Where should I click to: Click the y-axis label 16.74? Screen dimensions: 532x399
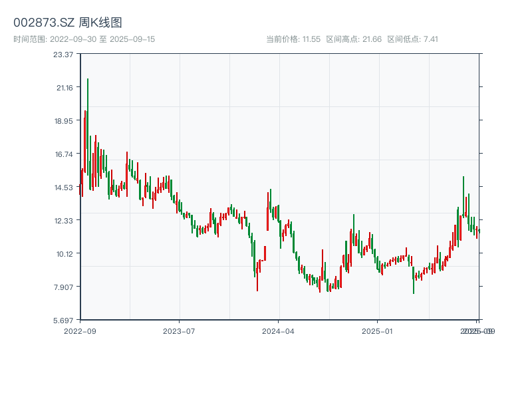pyautogui.click(x=64, y=154)
